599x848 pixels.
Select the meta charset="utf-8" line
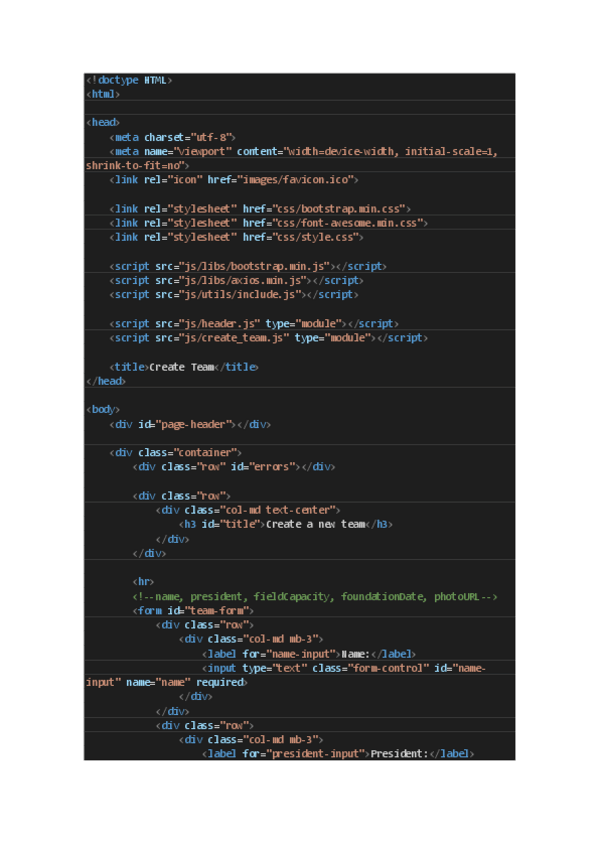tap(172, 137)
